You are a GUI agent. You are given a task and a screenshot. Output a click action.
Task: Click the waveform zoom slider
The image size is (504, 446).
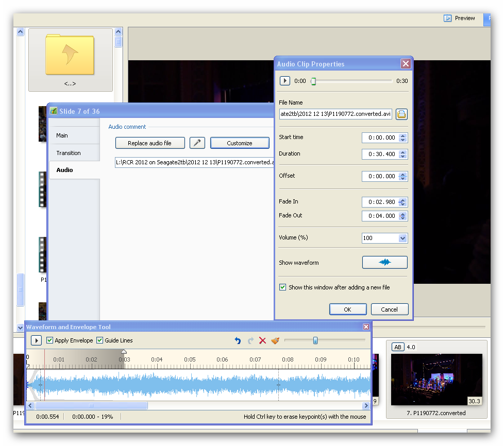click(x=315, y=340)
